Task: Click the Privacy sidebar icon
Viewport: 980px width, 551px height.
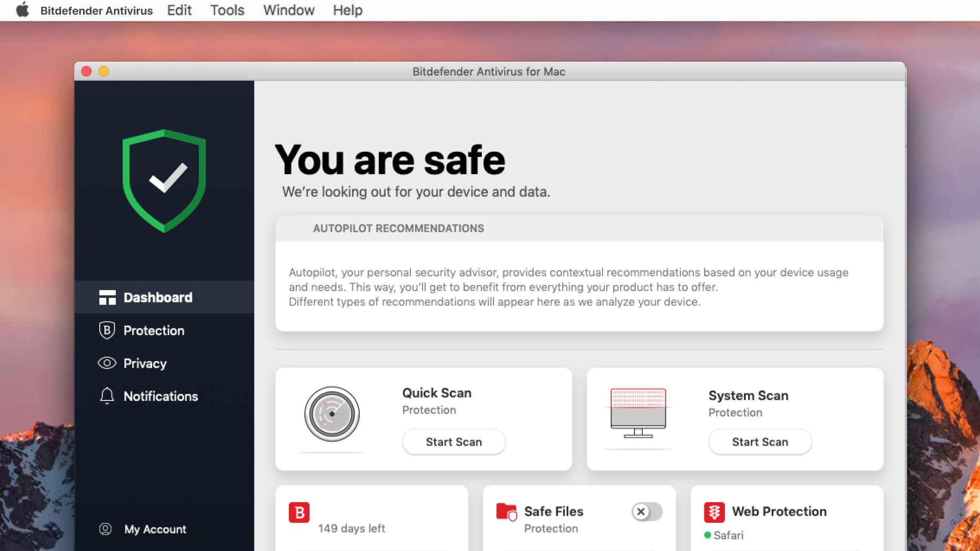Action: [x=107, y=363]
